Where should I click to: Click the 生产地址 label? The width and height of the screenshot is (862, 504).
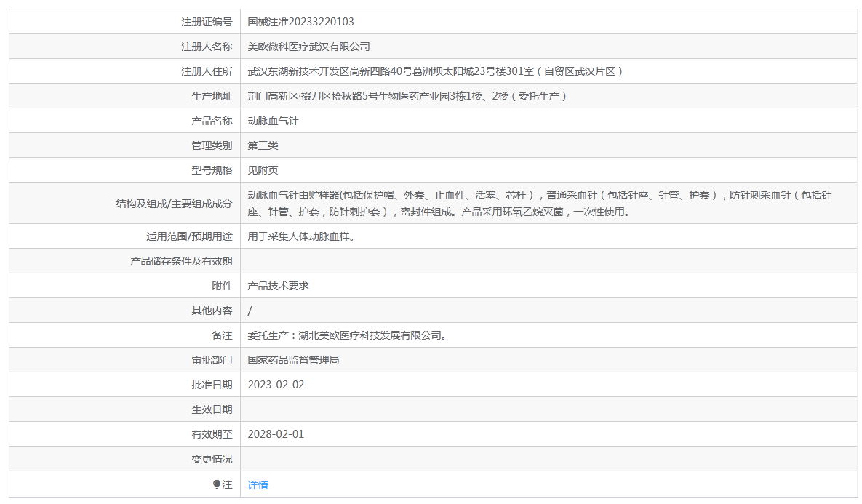[x=212, y=96]
